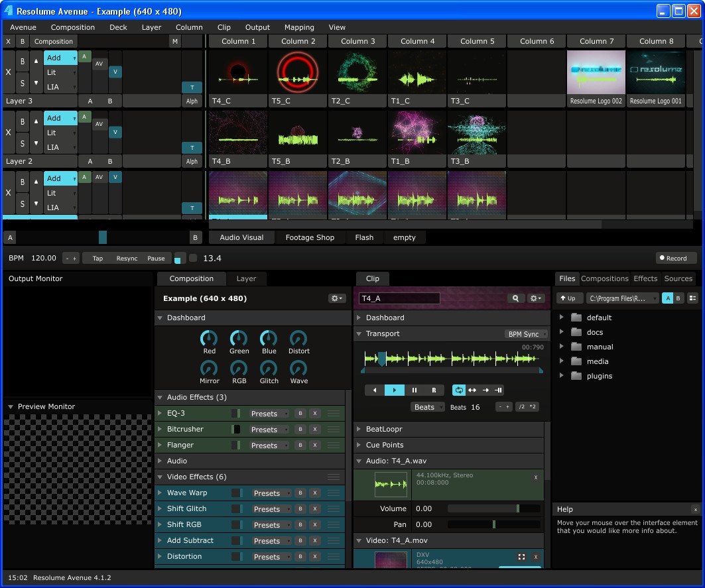Toggle Layer 2 video V button
The height and width of the screenshot is (588, 705).
point(115,132)
